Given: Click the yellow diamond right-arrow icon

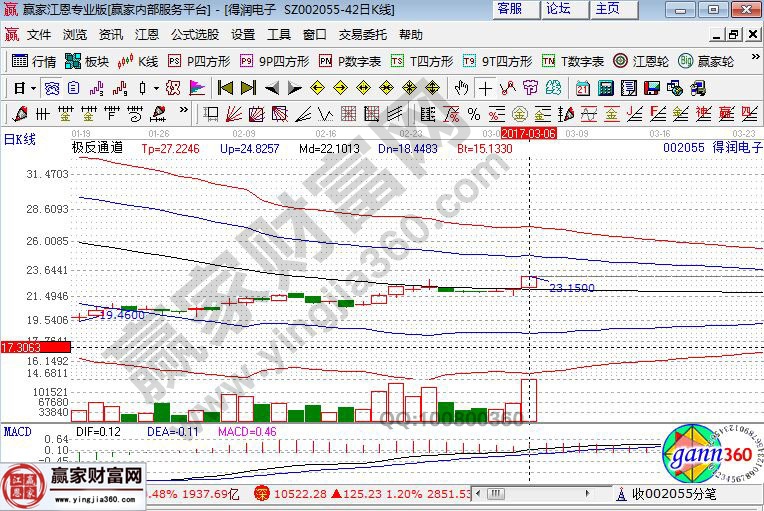Looking at the screenshot, I should 340,88.
